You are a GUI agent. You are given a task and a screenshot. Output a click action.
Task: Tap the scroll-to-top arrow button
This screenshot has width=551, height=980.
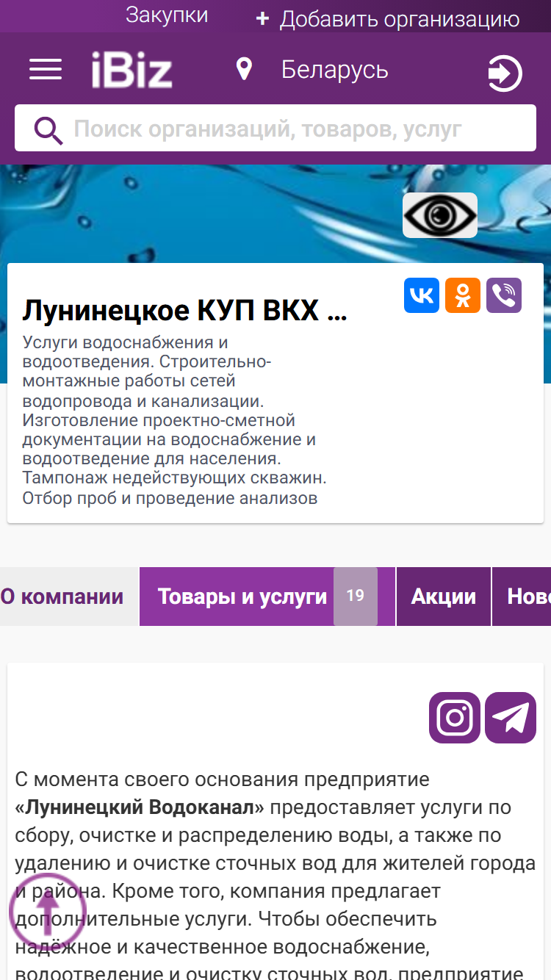[x=48, y=911]
